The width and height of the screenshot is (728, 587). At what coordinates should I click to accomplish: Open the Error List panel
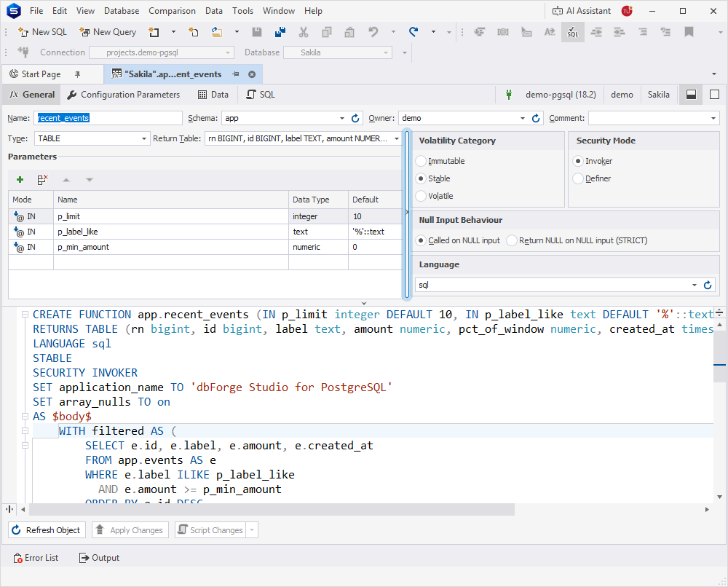click(36, 558)
